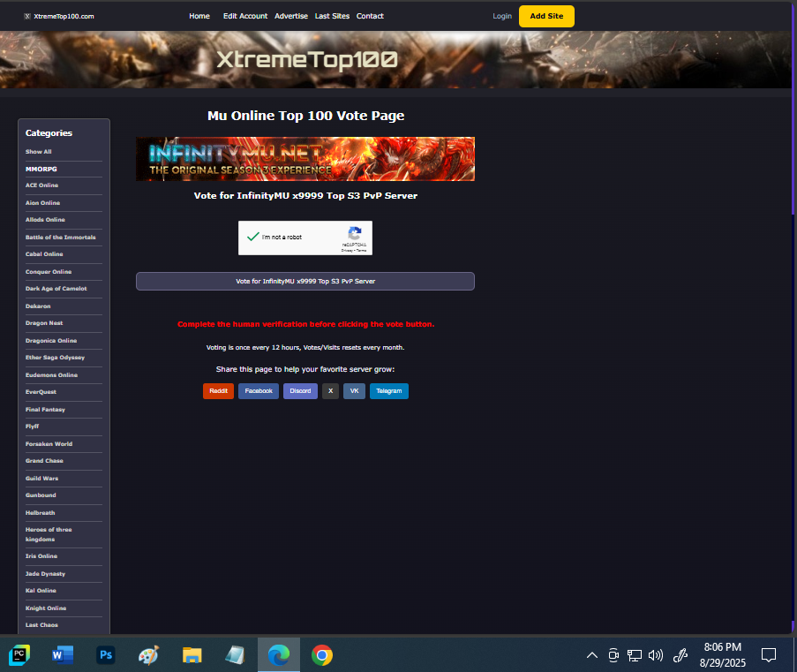The image size is (797, 672).
Task: Open the Dragonica Online category
Action: [x=51, y=340]
